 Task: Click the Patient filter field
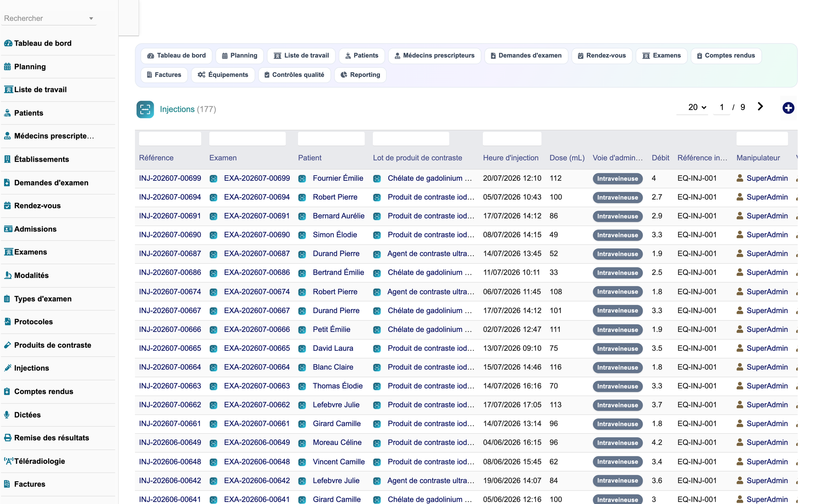click(x=331, y=139)
